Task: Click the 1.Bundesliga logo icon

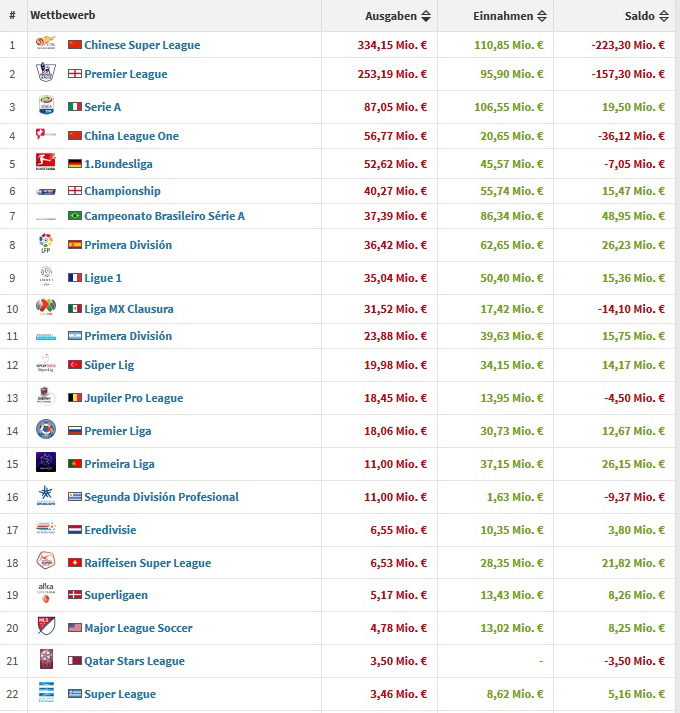Action: coord(46,163)
